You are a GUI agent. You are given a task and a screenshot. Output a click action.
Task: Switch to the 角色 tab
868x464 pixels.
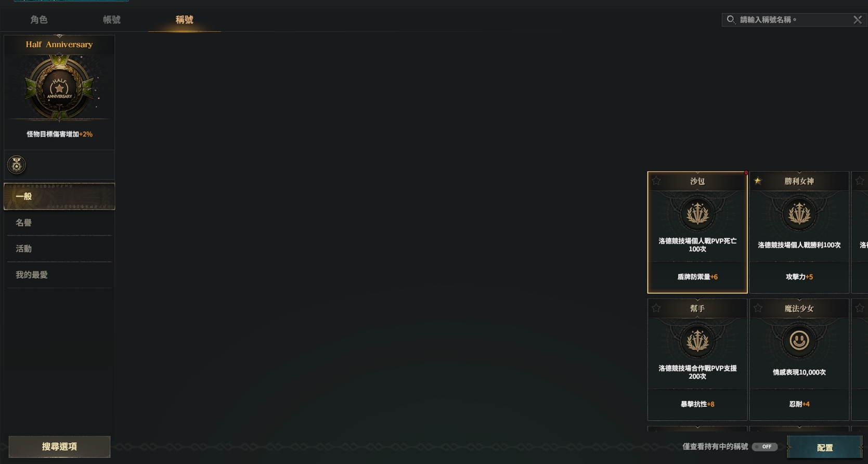tap(39, 20)
